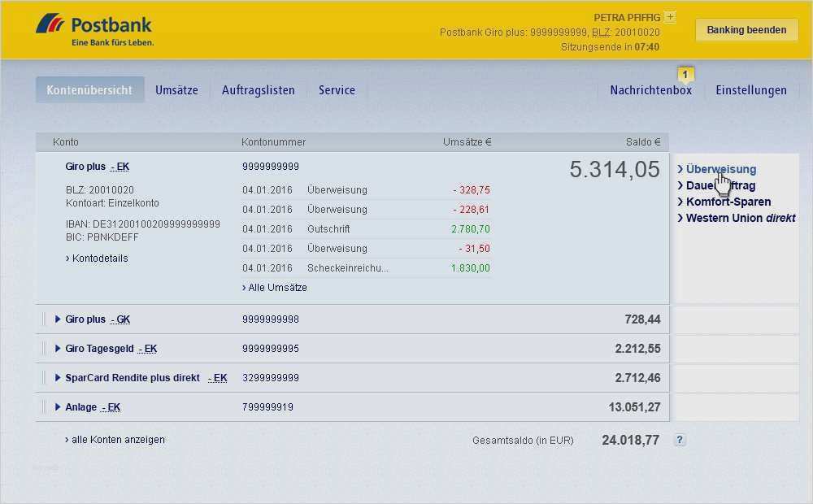Click the Umsätze € column header

467,142
